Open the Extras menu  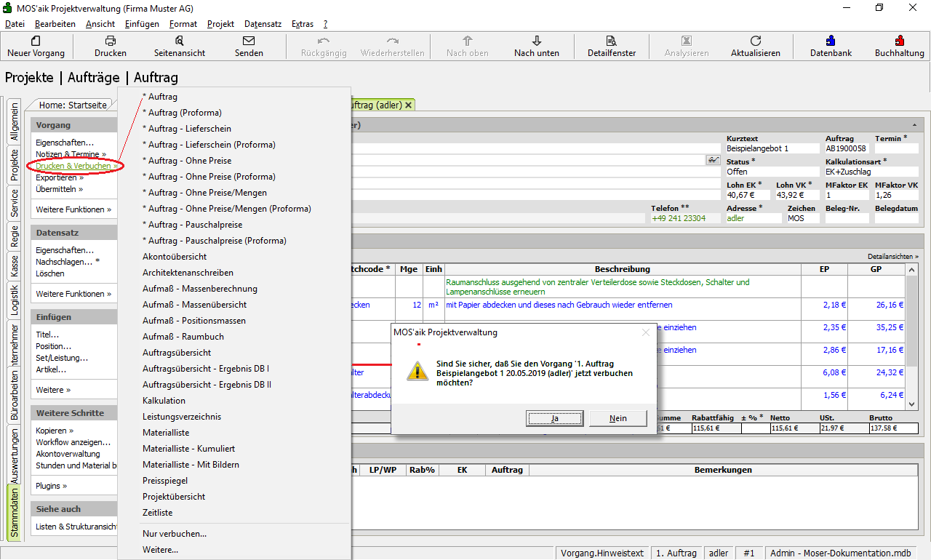tap(302, 24)
